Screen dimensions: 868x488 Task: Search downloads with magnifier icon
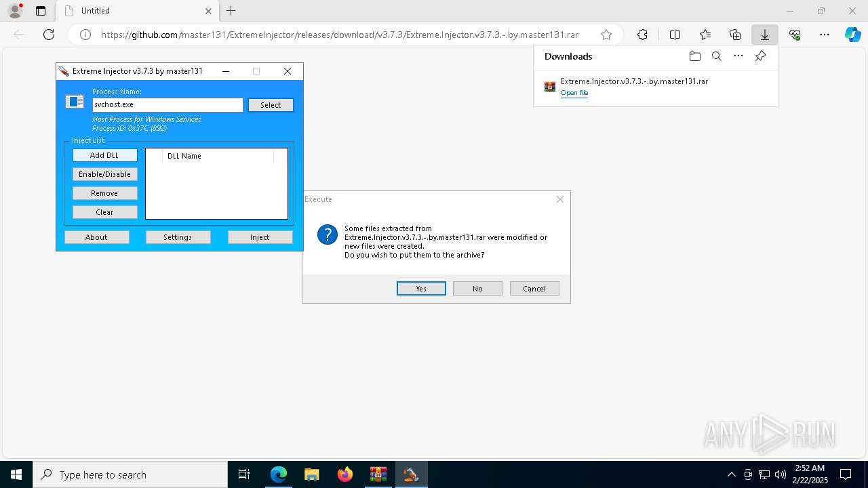click(717, 56)
